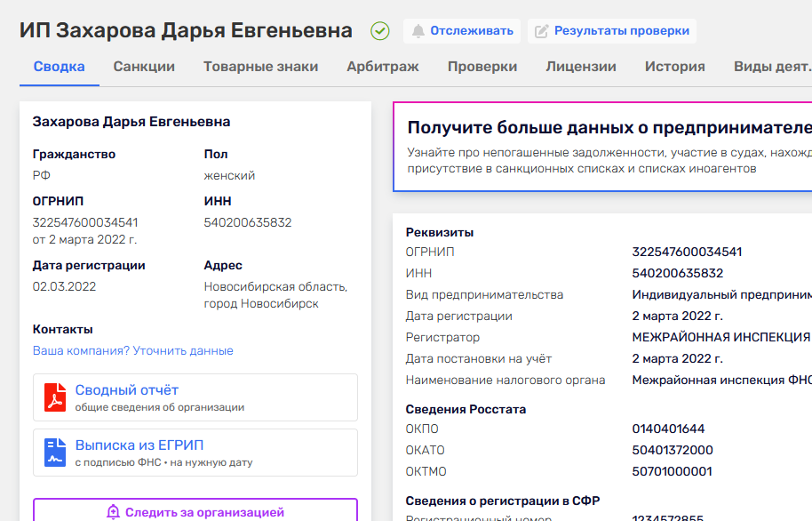The image size is (812, 521).
Task: Go to the Арбитраж tab
Action: (x=383, y=67)
